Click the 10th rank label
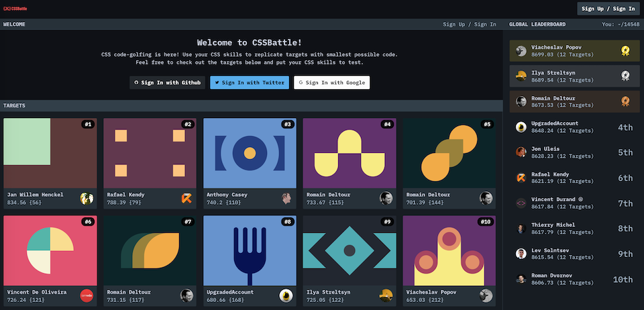 (x=623, y=280)
